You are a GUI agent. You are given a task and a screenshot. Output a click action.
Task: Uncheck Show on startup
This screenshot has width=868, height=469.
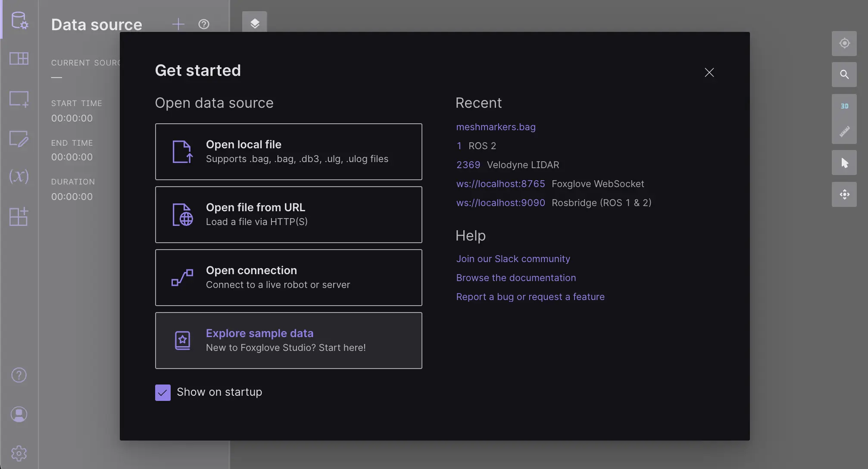[162, 392]
